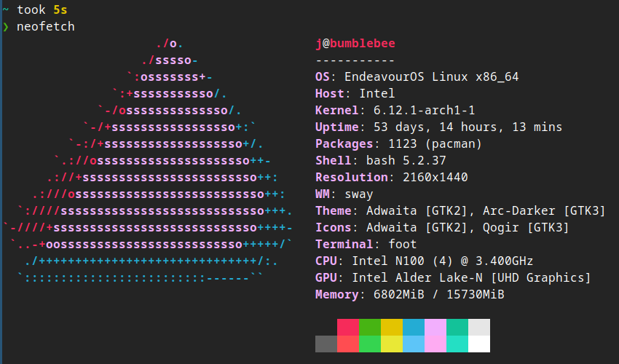Choose the dark gray swatch in bottom row

coord(326,344)
